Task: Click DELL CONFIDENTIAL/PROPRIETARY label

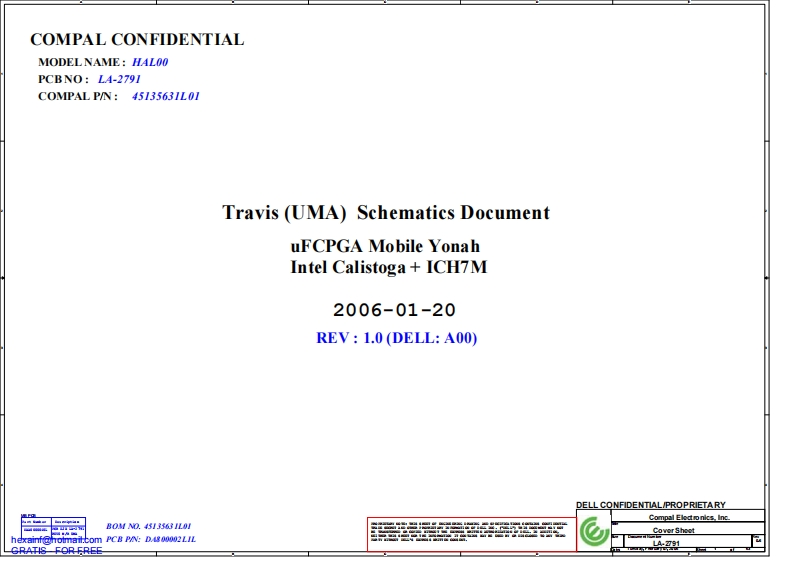Action: pyautogui.click(x=651, y=505)
